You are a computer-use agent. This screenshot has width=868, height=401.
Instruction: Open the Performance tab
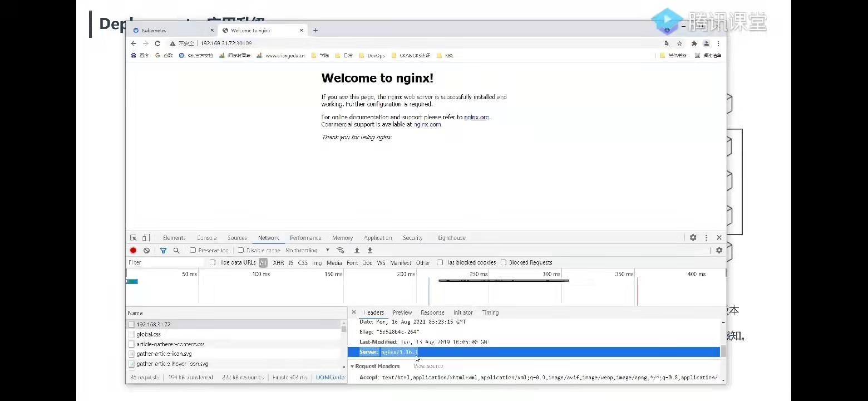click(305, 238)
